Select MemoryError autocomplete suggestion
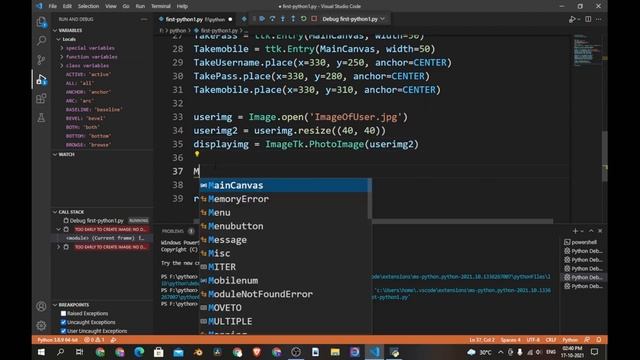Image resolution: width=640 pixels, height=360 pixels. click(285, 199)
